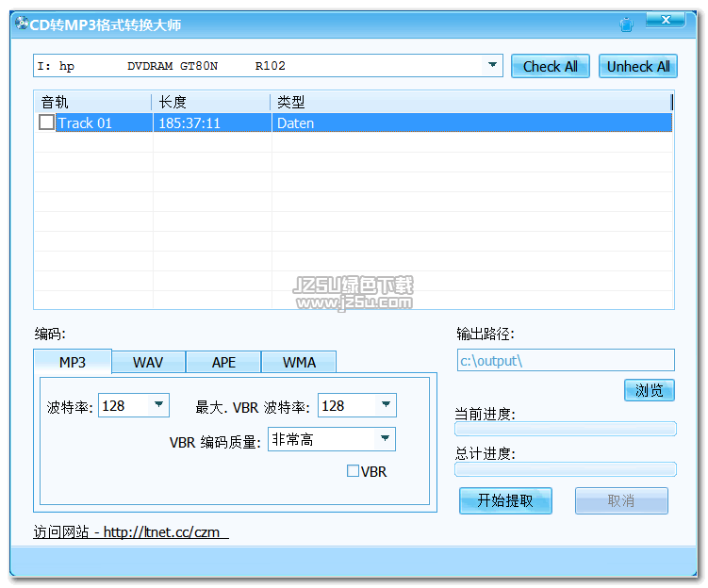
Task: Click the 总计进度 progress bar
Action: tap(566, 469)
